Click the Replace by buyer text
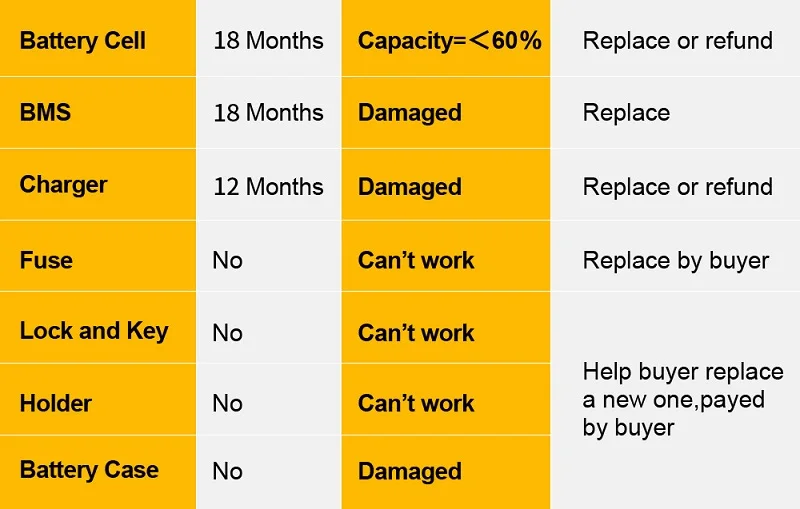Image resolution: width=800 pixels, height=509 pixels. click(x=676, y=260)
